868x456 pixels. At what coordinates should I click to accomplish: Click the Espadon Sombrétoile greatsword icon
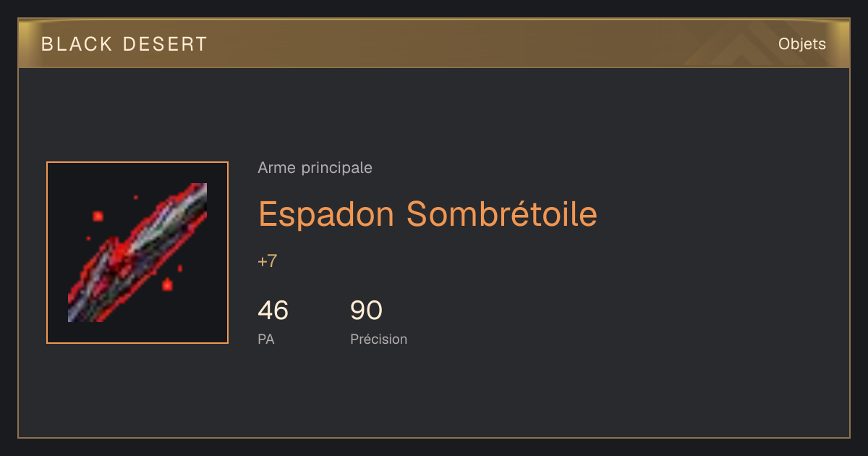click(x=137, y=253)
